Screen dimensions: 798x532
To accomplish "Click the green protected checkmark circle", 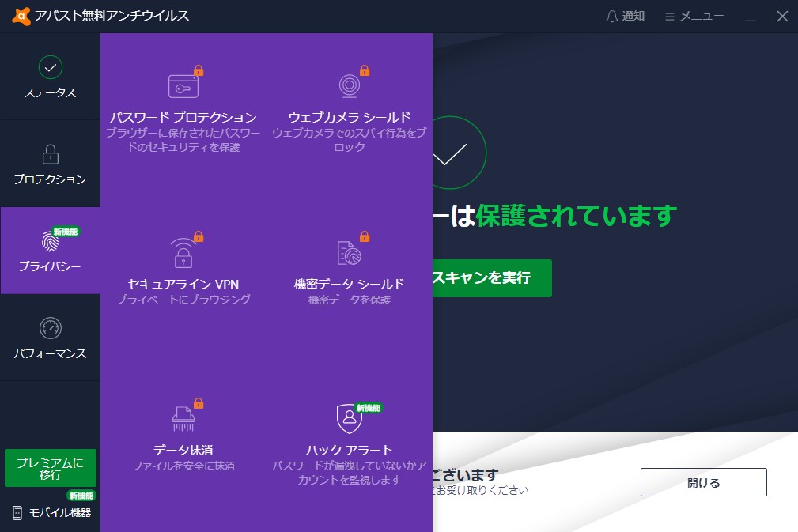I will tap(452, 152).
